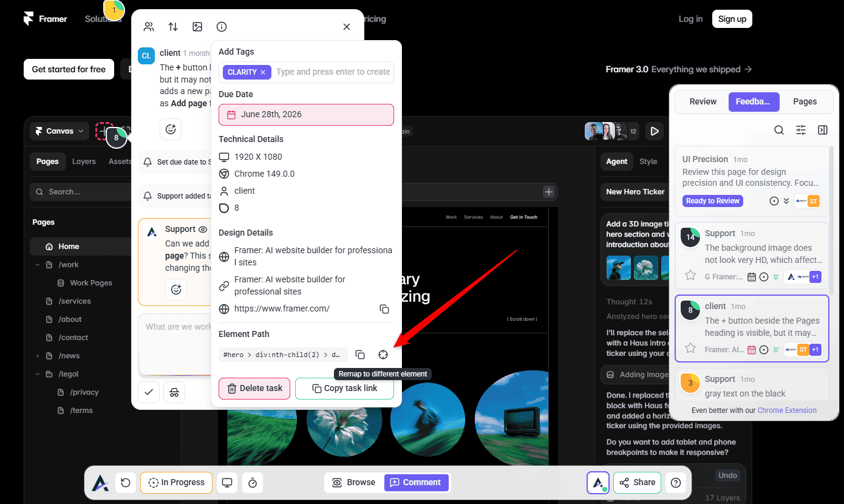Click the Sign up button
Screen dimensions: 844x504
coord(732,19)
